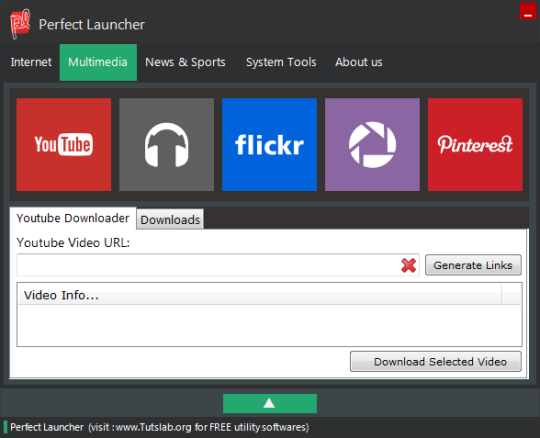Launch the Picasa shutter tile
540x438 pixels.
372,144
